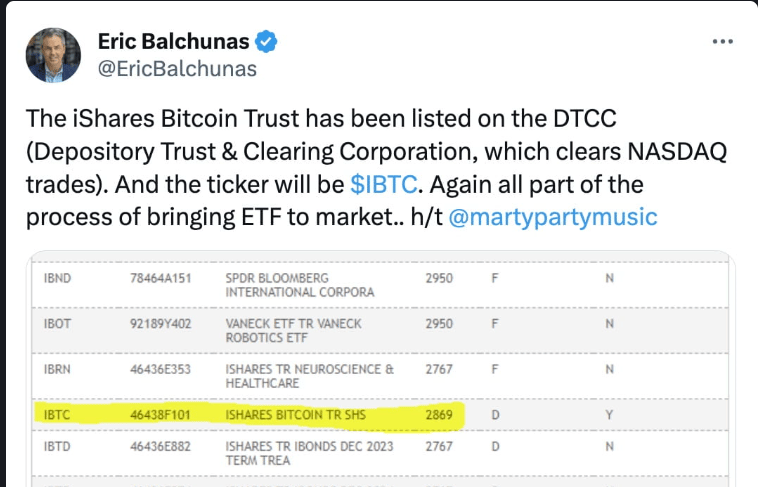Select the highlighted IBTC ticker cell
Viewport: 758px width, 487px height.
click(x=58, y=411)
